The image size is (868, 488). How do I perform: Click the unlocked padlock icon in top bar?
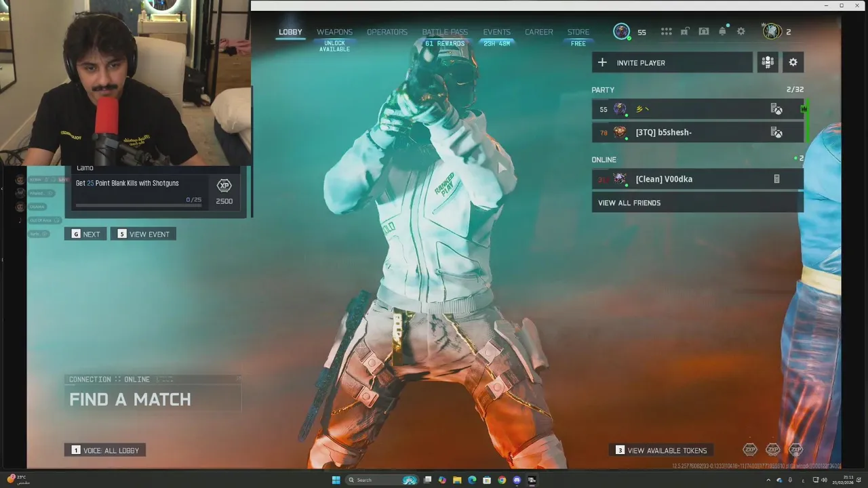685,31
